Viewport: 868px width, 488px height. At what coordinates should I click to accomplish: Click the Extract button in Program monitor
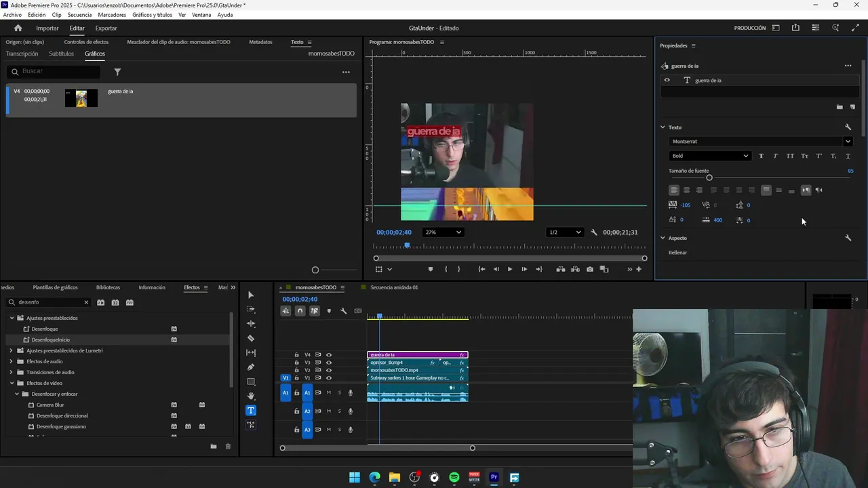pos(575,269)
